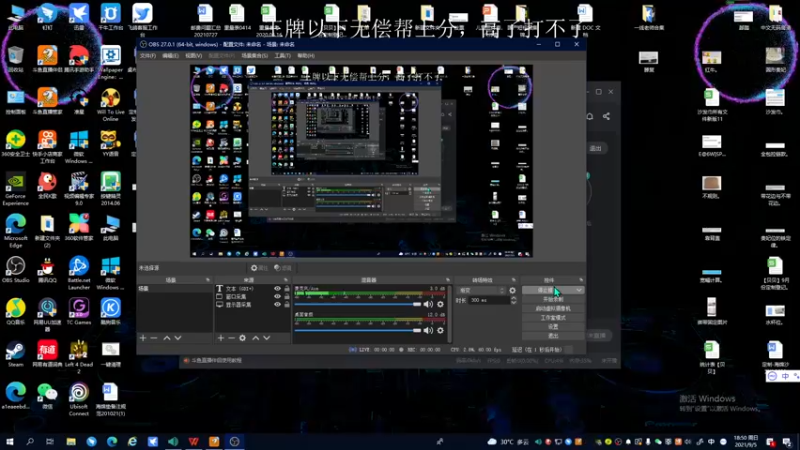800x450 pixels.
Task: Mute the Desktop Audio channel
Action: coord(428,330)
